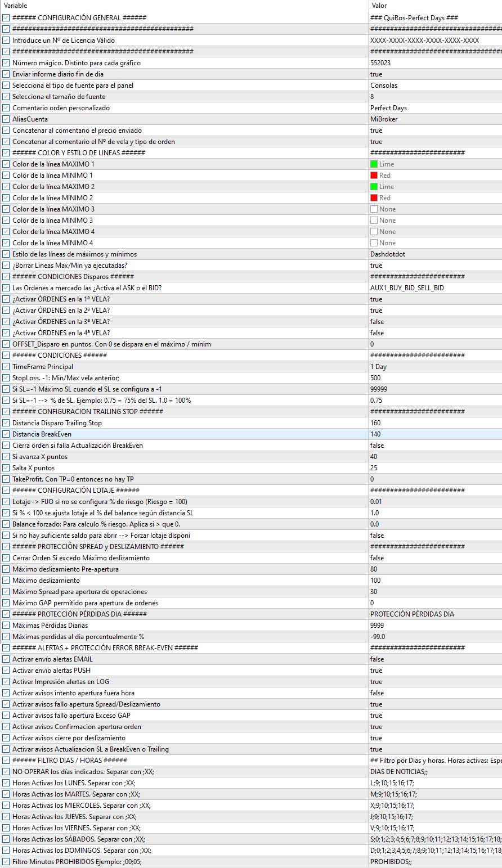Image resolution: width=502 pixels, height=868 pixels.
Task: Click the None swatch for MINIMO 4
Action: click(374, 243)
